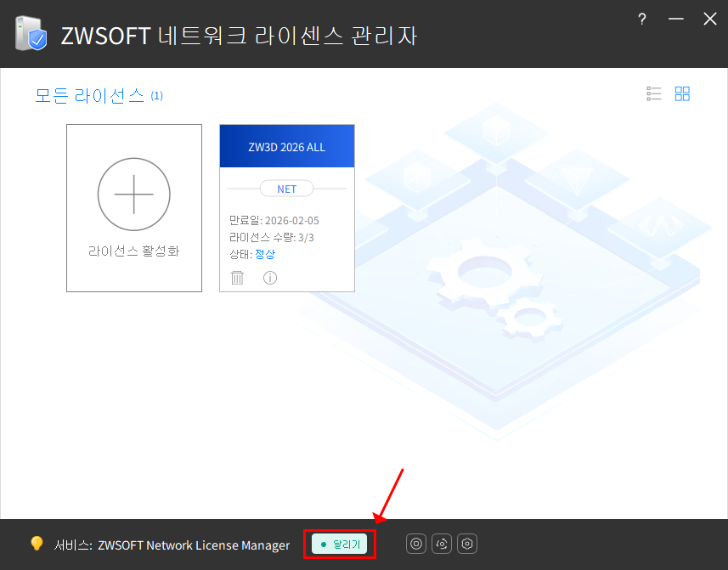728x570 pixels.
Task: Select the ZW3D 2026 ALL license card
Action: (x=286, y=207)
